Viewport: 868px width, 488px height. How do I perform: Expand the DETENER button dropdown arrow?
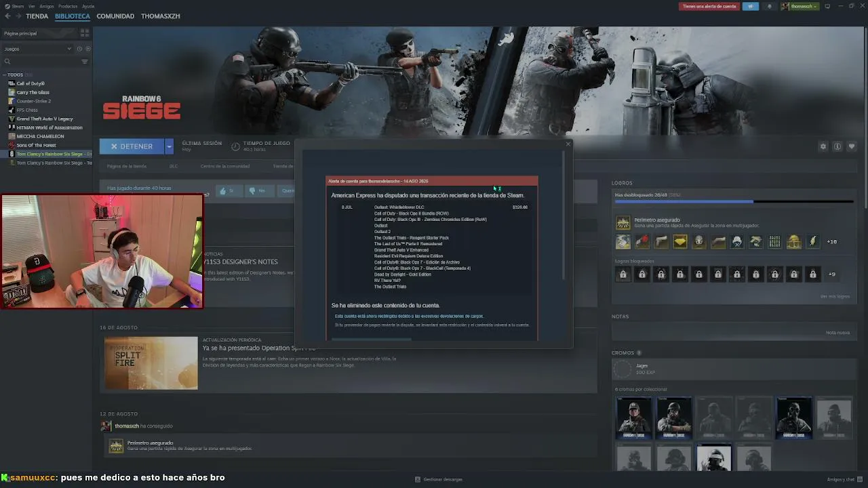(x=169, y=146)
